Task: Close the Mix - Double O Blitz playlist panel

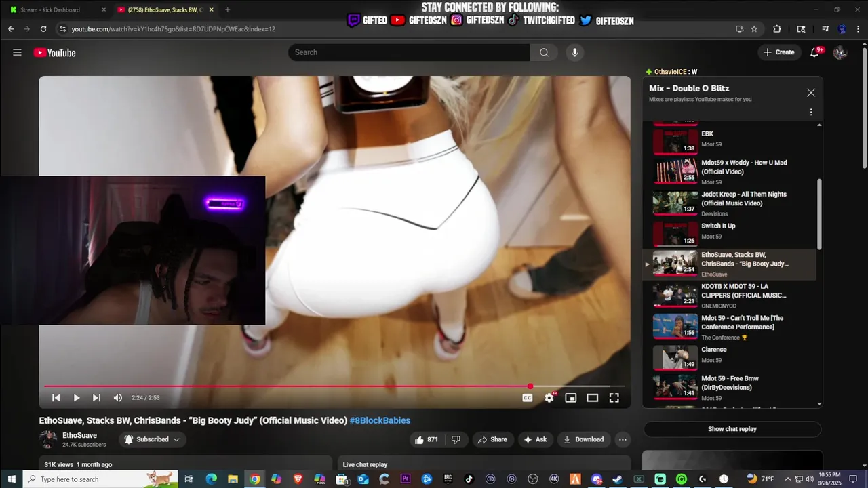Action: point(811,93)
